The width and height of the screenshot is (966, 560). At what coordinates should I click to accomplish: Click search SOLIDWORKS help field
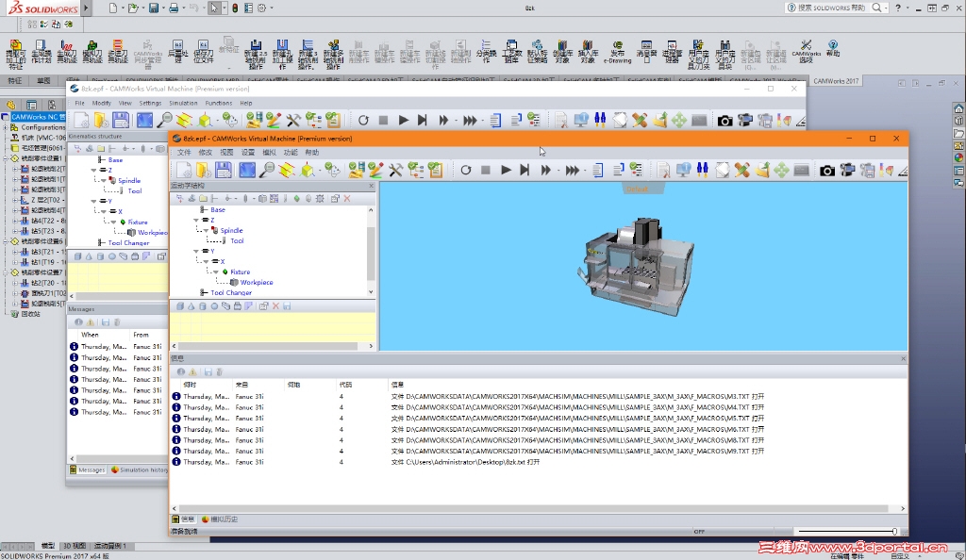[832, 8]
